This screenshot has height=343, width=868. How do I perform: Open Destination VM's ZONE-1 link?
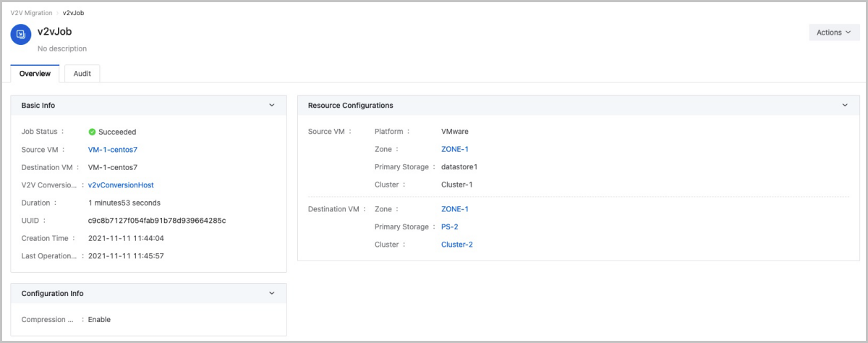(455, 209)
